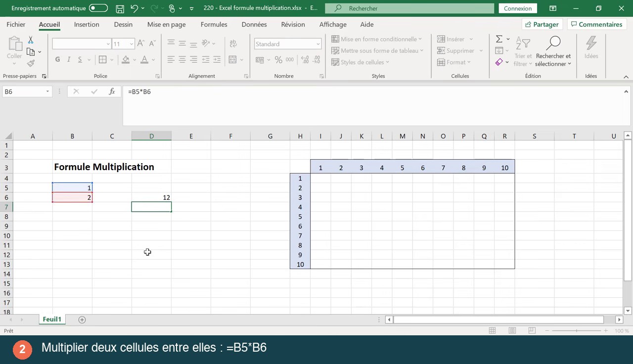Click the insert function fx icon
Screen dimensions: 633x364
pyautogui.click(x=112, y=91)
